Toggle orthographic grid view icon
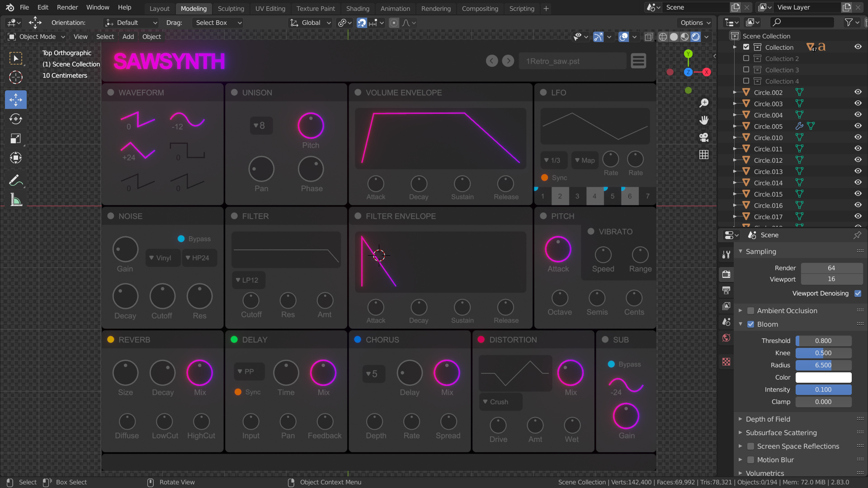868x488 pixels. coord(704,155)
